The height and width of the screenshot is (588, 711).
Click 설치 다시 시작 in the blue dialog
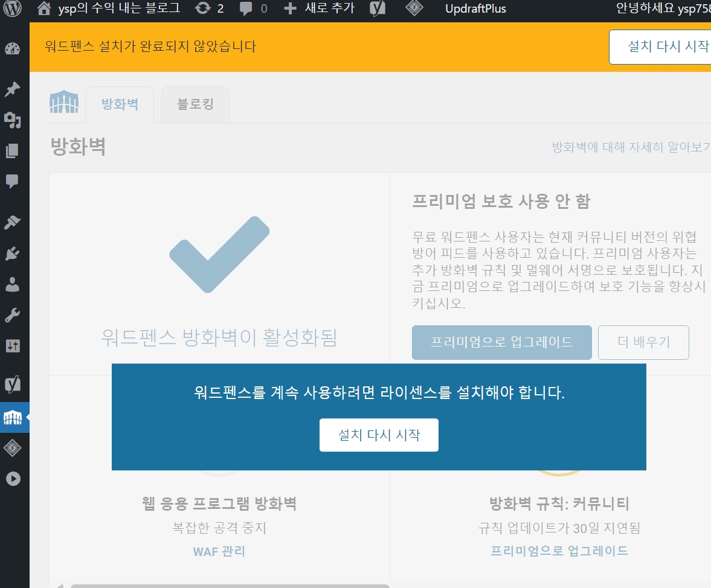379,435
